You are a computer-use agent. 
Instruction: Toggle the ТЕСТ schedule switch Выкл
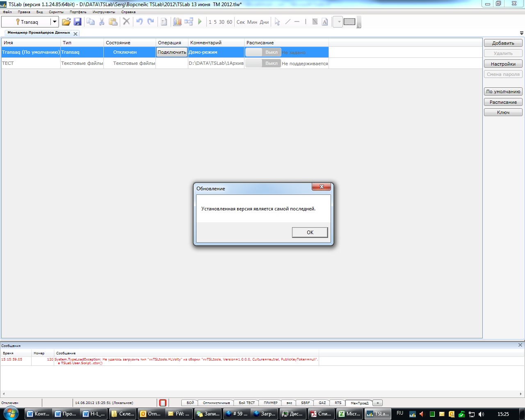pos(263,63)
